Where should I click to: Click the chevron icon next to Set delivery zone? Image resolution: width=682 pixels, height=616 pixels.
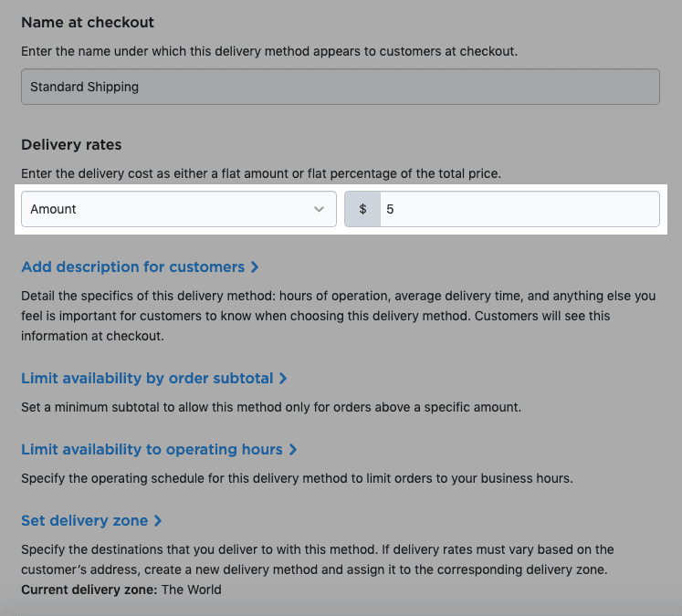pos(158,521)
